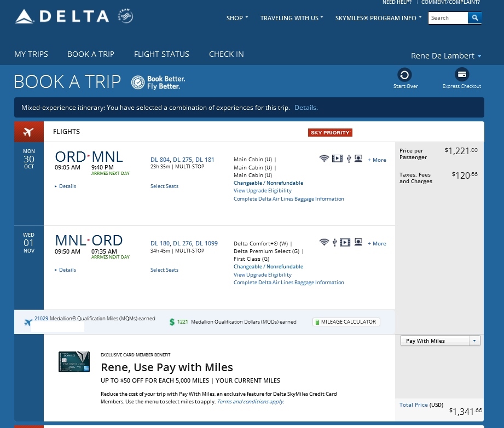Viewport: 504px width, 428px height.
Task: Click the power outlet icon on ORD-MNL flight
Action: tap(348, 159)
